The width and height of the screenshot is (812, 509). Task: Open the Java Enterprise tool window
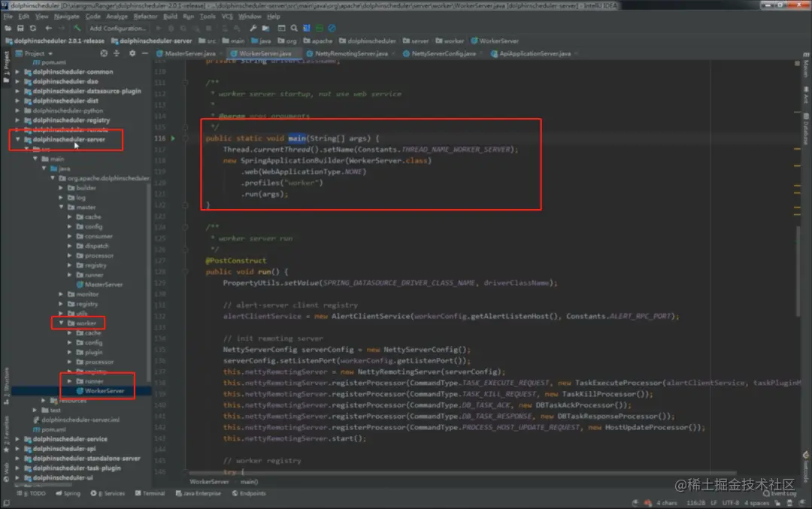198,493
